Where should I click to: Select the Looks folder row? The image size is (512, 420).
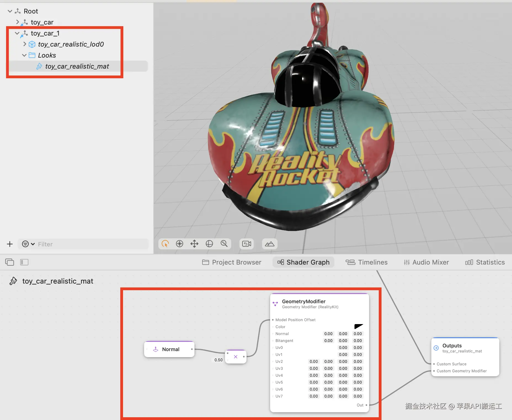[77, 55]
